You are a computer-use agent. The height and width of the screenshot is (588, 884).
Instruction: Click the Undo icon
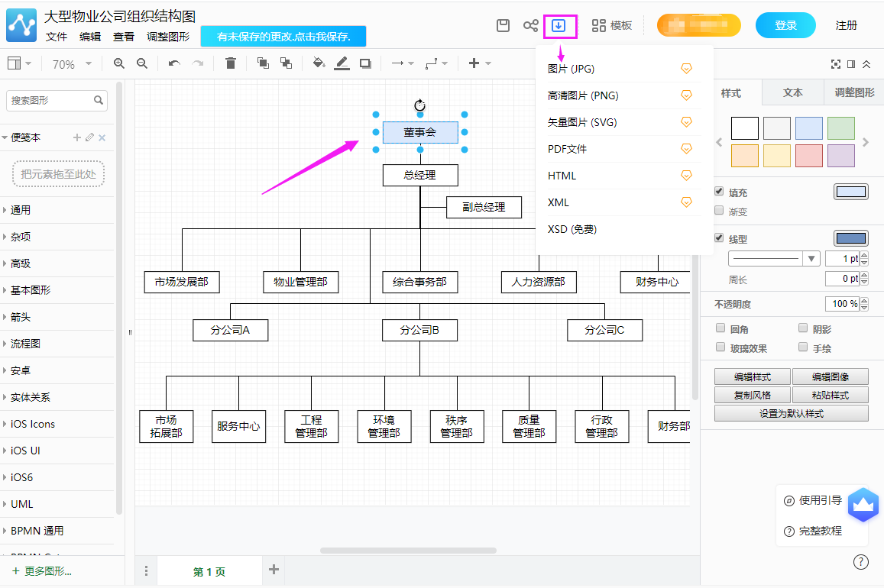(x=174, y=64)
